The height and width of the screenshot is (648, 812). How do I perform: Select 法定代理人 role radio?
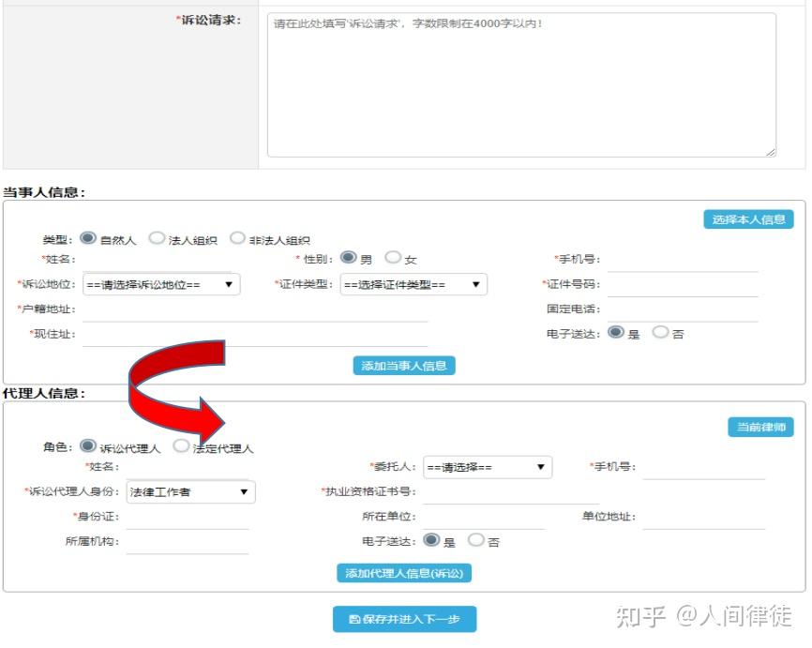point(181,446)
